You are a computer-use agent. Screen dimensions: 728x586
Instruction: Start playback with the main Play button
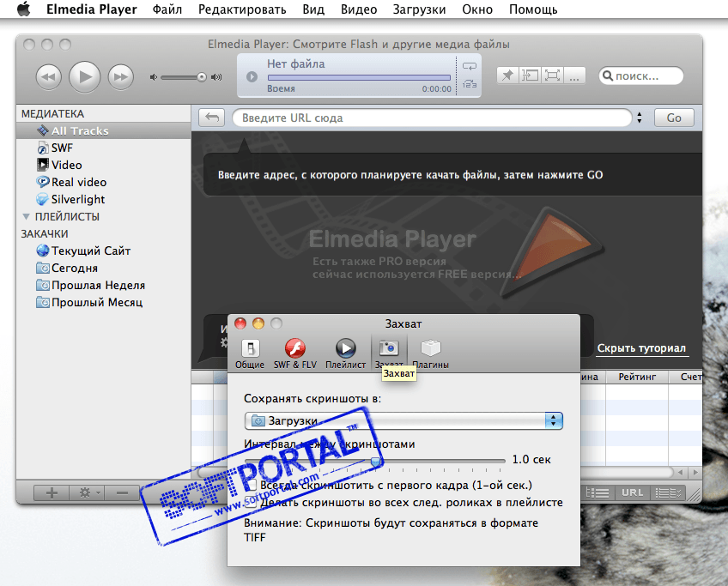[84, 76]
